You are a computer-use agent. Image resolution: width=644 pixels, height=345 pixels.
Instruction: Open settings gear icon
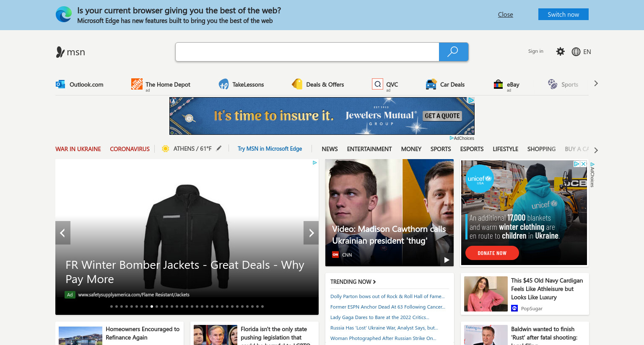561,51
